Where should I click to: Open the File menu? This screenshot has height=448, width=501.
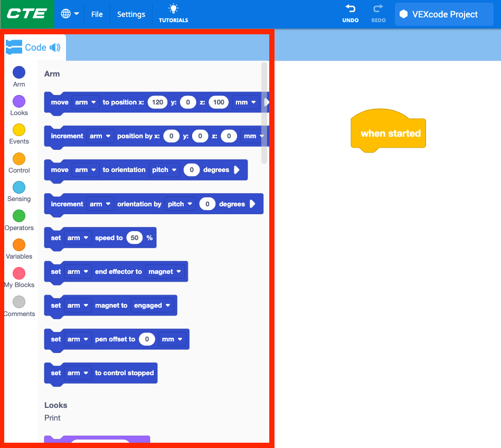(97, 14)
